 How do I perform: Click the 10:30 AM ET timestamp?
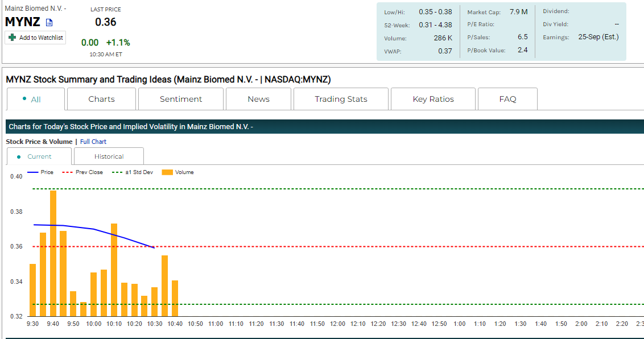(x=106, y=54)
